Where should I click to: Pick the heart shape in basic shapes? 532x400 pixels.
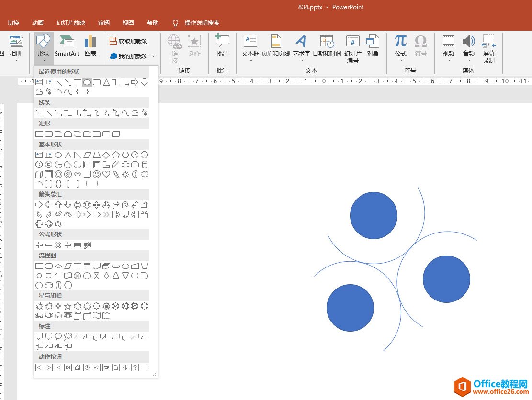coord(106,174)
